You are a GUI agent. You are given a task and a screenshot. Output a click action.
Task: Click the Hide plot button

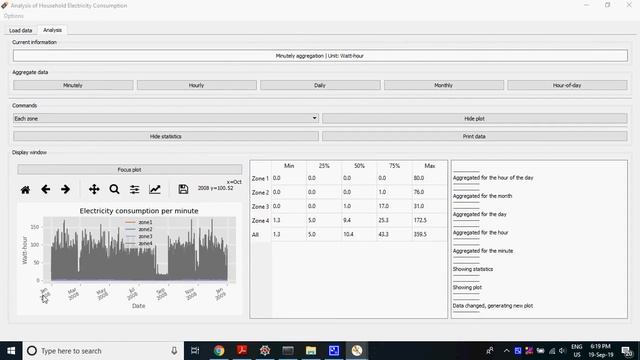click(x=475, y=118)
